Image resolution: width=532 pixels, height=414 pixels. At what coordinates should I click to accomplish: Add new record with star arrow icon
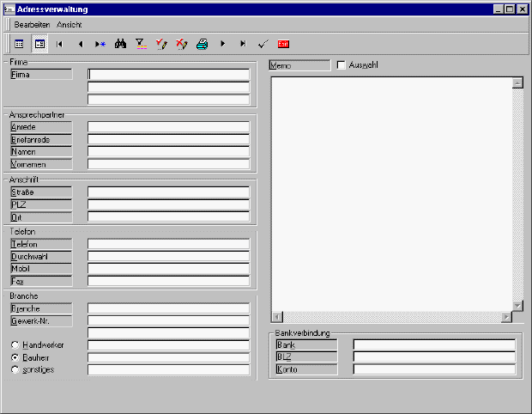point(100,43)
